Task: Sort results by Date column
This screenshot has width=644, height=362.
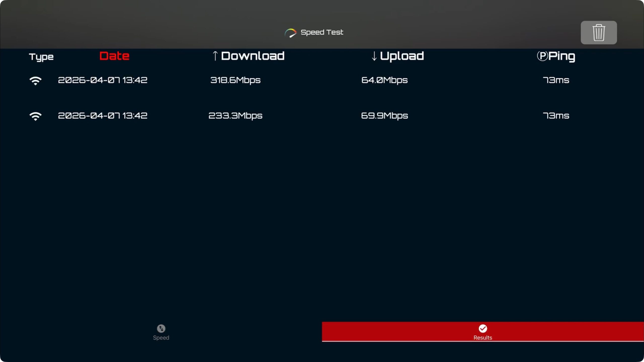Action: point(114,56)
